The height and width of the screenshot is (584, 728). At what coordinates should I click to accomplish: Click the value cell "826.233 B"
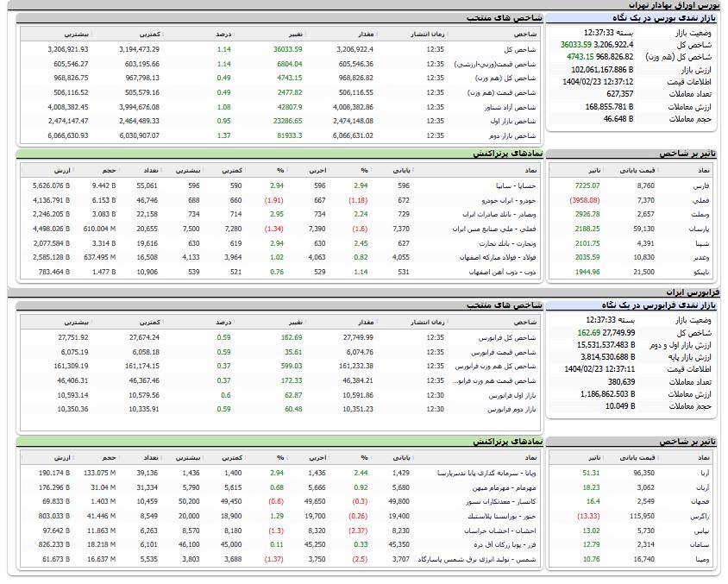coord(54,544)
